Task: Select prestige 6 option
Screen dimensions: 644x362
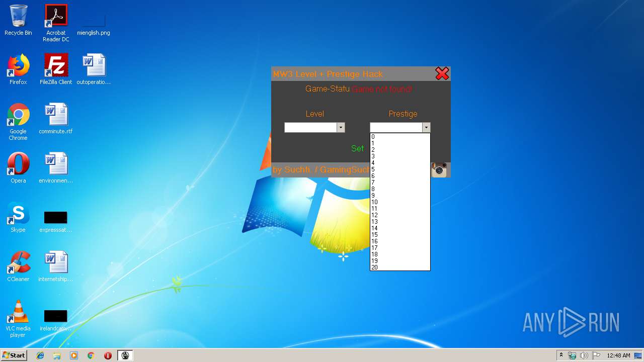Action: tap(400, 176)
